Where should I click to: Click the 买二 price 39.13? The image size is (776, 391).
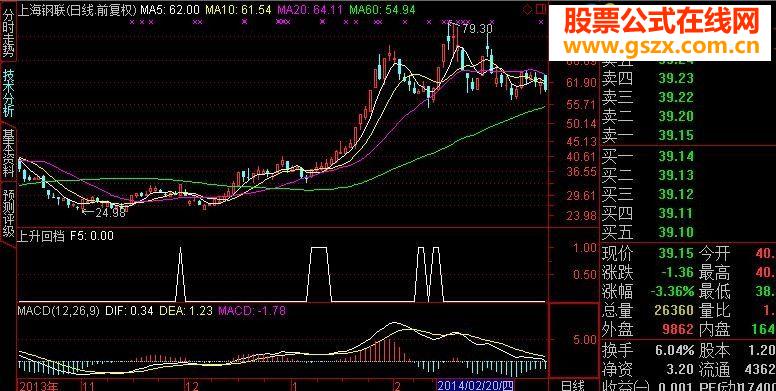[676, 175]
